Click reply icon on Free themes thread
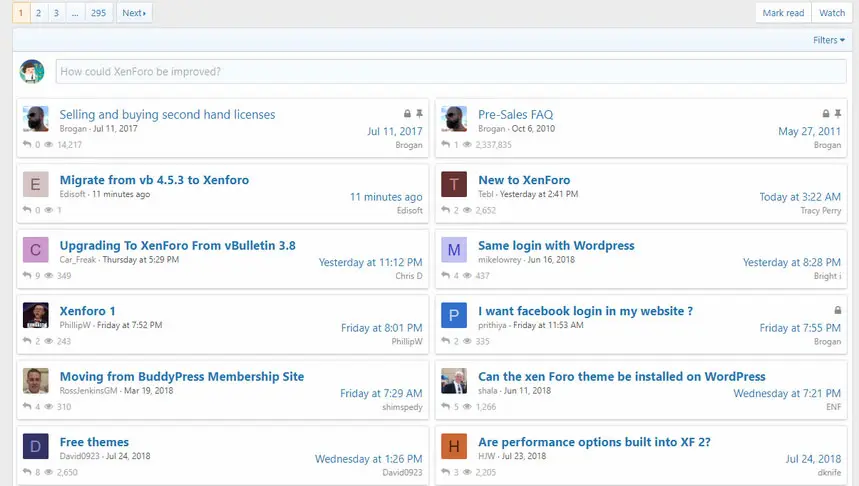 [x=27, y=472]
